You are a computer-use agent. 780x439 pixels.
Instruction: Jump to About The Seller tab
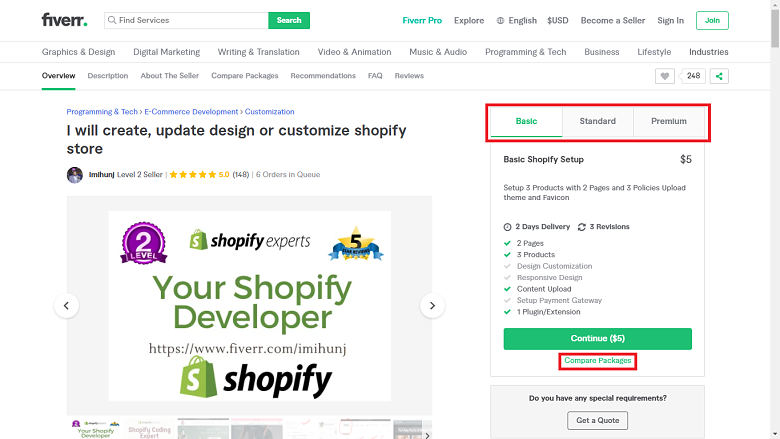(170, 76)
